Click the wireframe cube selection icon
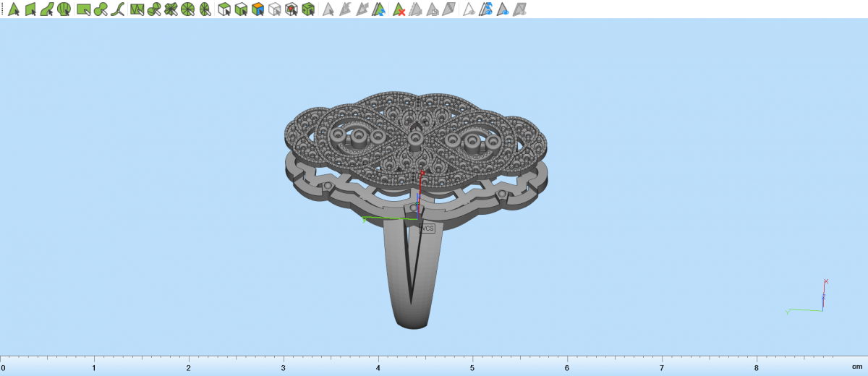 coord(274,9)
